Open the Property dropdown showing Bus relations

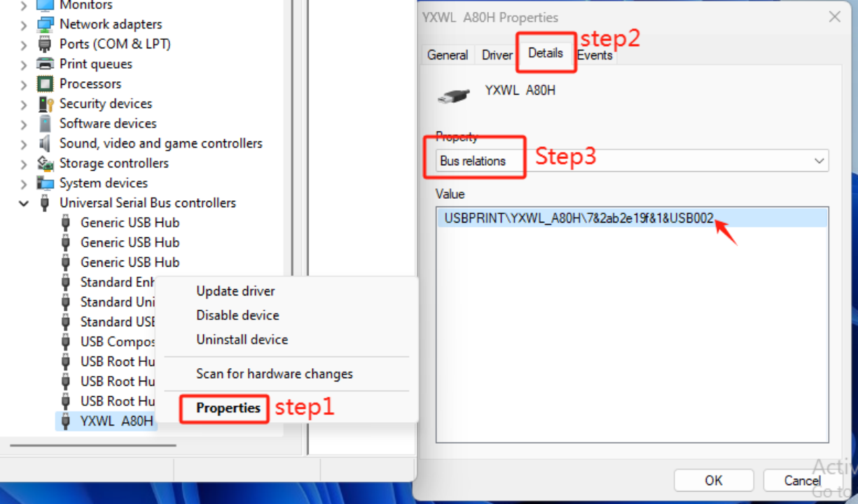(x=632, y=161)
